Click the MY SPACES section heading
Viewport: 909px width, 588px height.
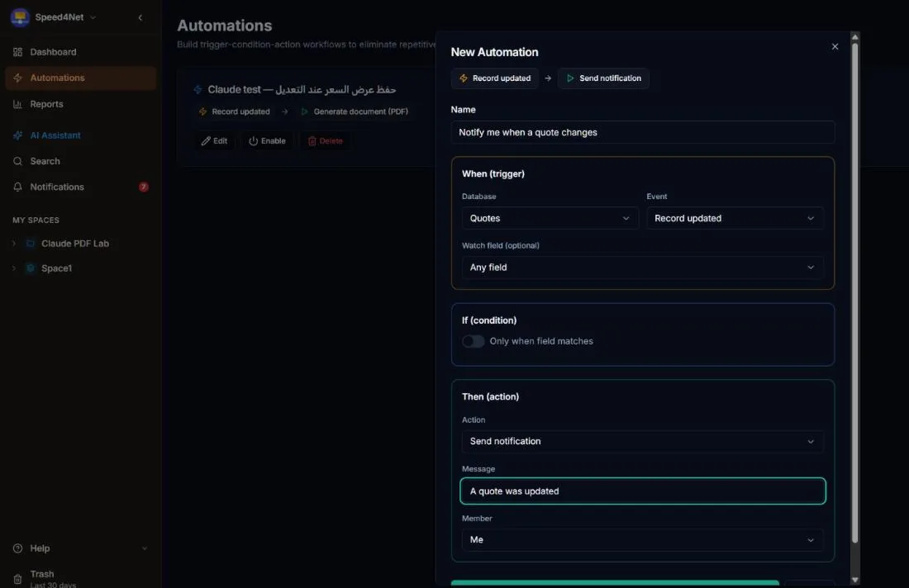pyautogui.click(x=36, y=220)
